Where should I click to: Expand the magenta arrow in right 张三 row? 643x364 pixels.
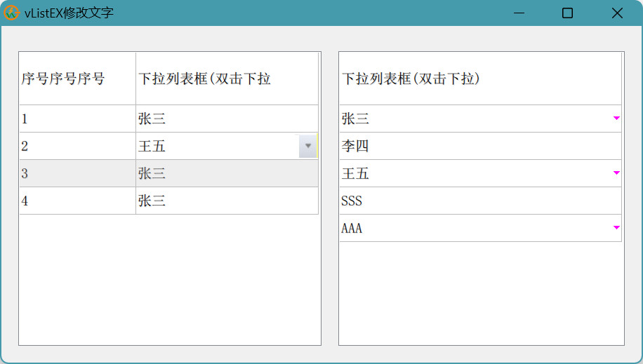click(x=616, y=119)
